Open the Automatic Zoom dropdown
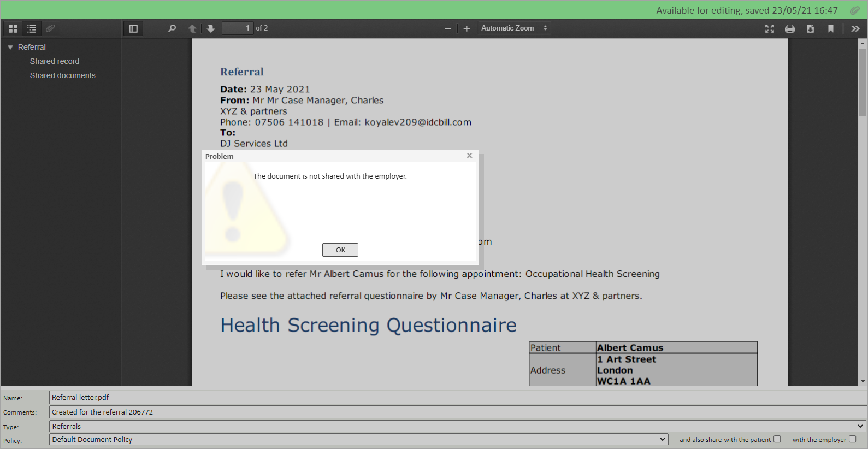Image resolution: width=868 pixels, height=449 pixels. click(x=513, y=28)
